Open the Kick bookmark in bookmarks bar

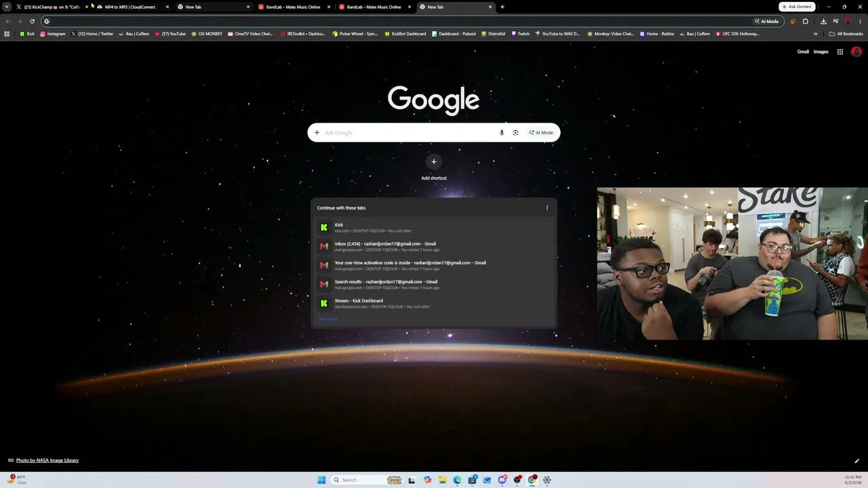27,34
